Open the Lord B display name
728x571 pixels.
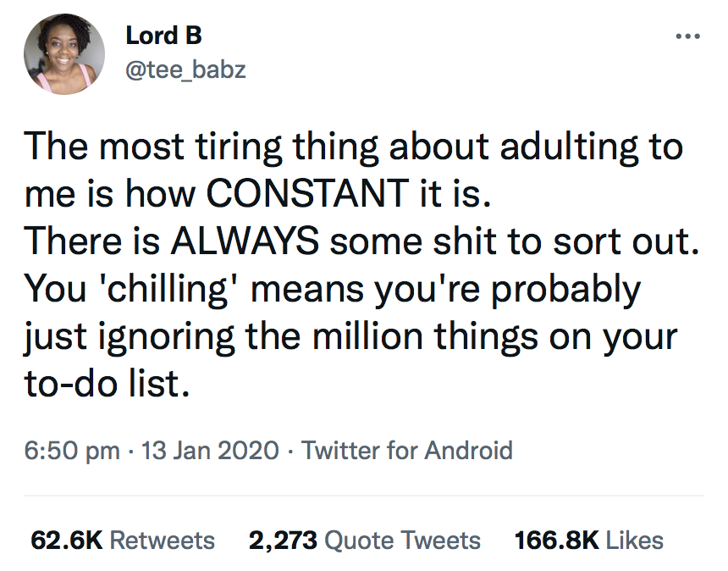pos(163,36)
